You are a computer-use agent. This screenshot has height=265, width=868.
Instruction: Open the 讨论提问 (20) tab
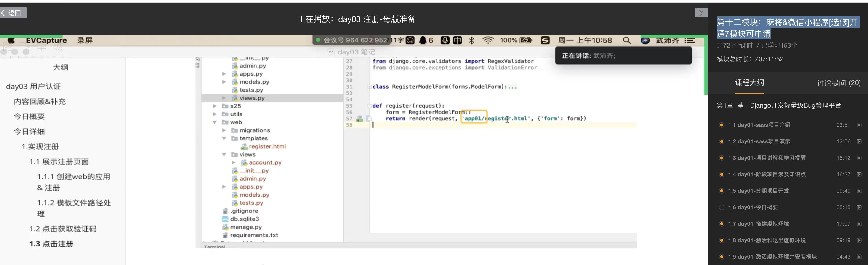[838, 83]
